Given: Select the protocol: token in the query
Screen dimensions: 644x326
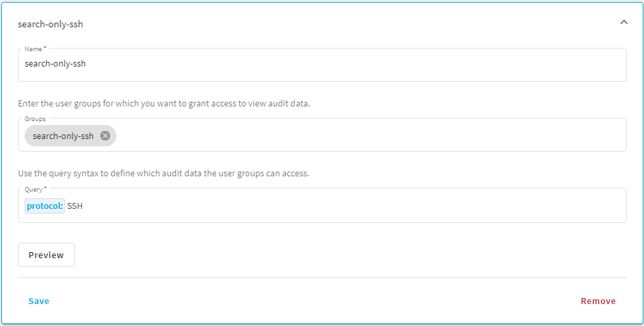Looking at the screenshot, I should [45, 206].
